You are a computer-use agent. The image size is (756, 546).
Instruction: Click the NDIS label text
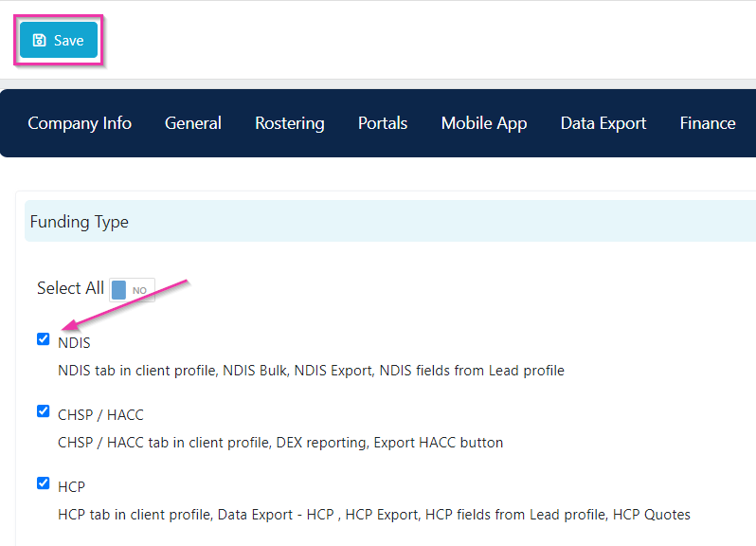click(74, 342)
